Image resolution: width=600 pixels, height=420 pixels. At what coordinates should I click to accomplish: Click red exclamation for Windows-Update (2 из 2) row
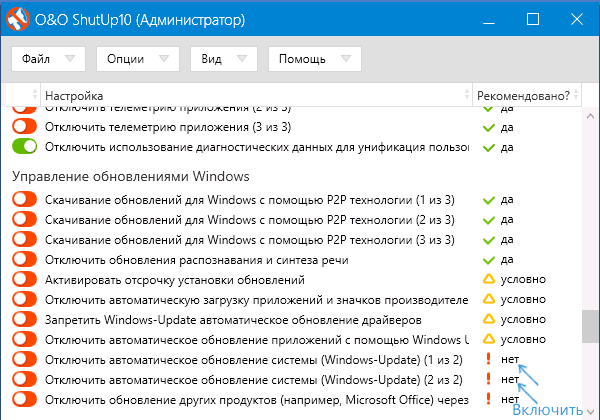tap(488, 379)
